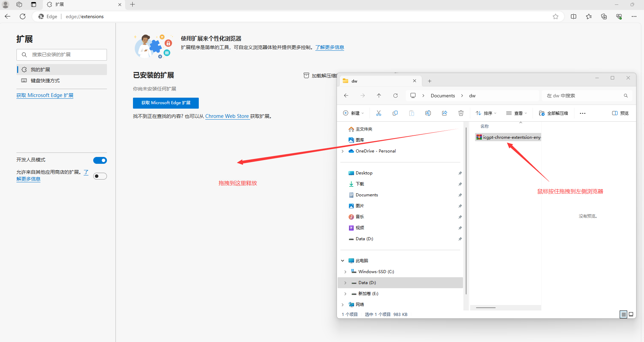This screenshot has width=644, height=342.
Task: Open the sort dropdown in Explorer
Action: 486,113
